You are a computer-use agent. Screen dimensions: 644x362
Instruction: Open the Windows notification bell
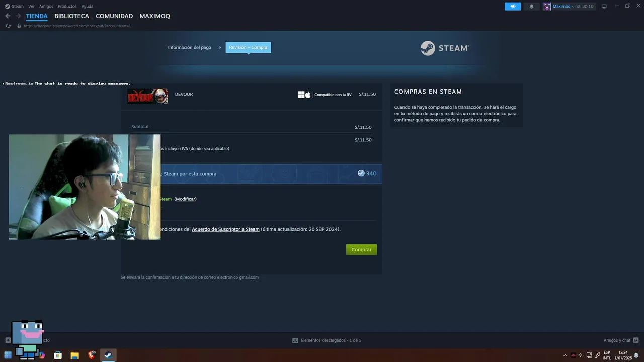[636, 355]
